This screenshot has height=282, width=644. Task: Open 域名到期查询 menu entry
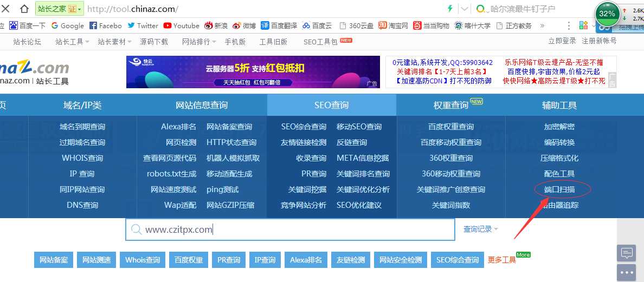coord(82,127)
